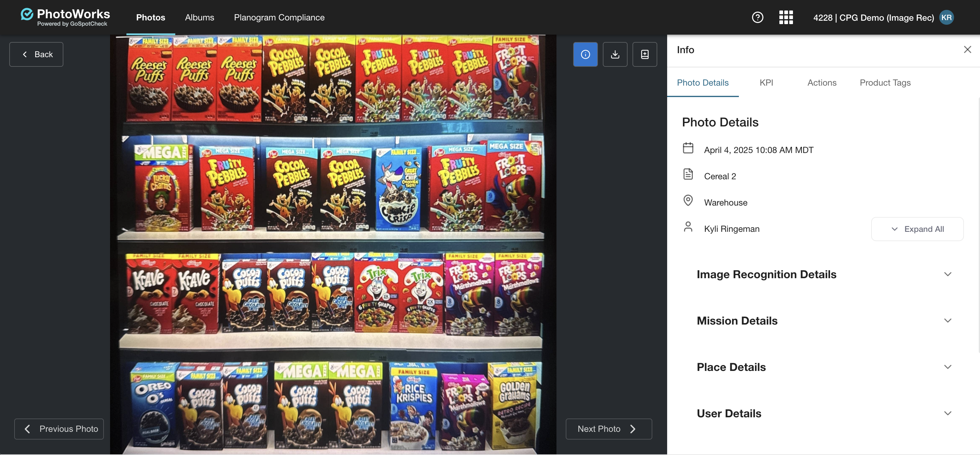Viewport: 980px width, 455px height.
Task: Close the Info panel
Action: pos(967,49)
